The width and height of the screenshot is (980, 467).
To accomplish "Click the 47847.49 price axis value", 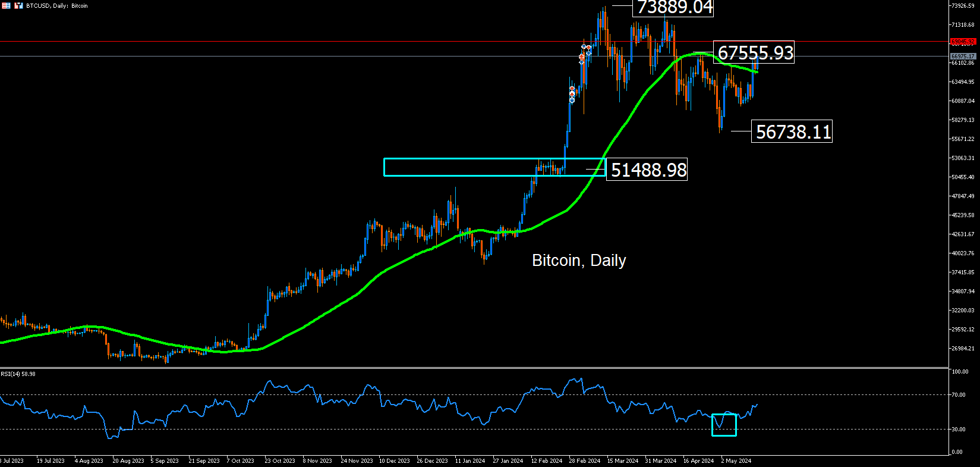I will (963, 196).
